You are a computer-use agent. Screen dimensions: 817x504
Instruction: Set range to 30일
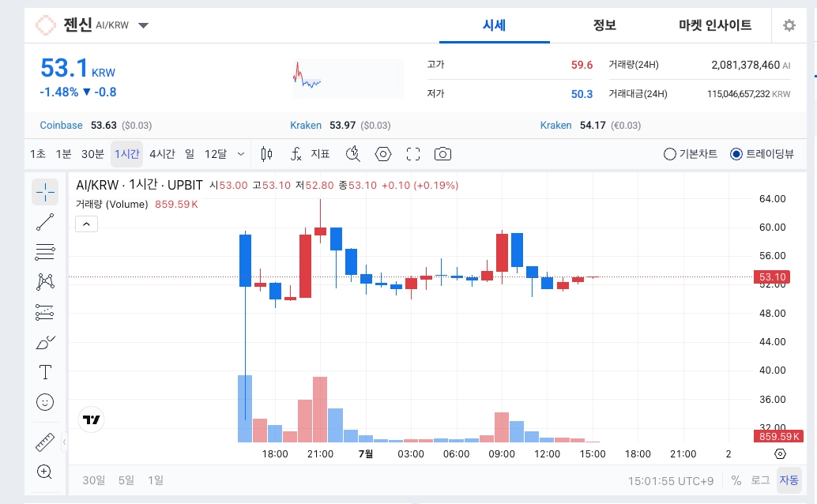point(94,480)
